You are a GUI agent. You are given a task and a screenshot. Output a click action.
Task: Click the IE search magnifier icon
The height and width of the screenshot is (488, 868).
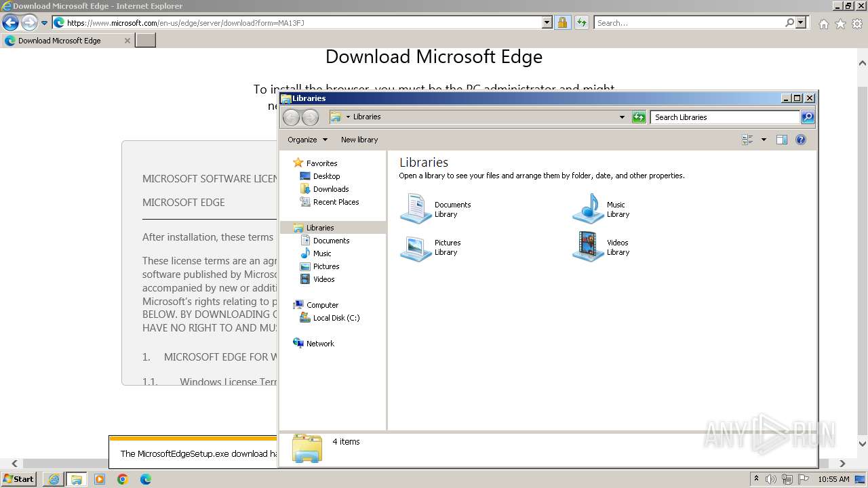pos(789,22)
